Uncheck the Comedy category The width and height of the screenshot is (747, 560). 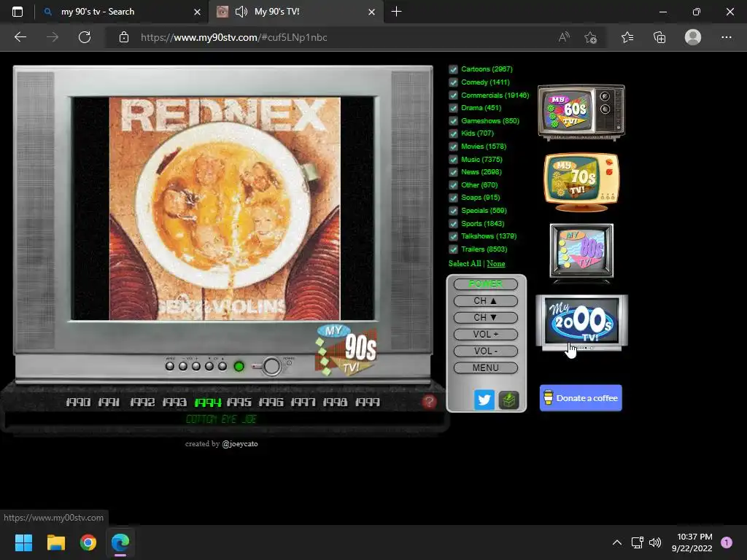click(454, 82)
